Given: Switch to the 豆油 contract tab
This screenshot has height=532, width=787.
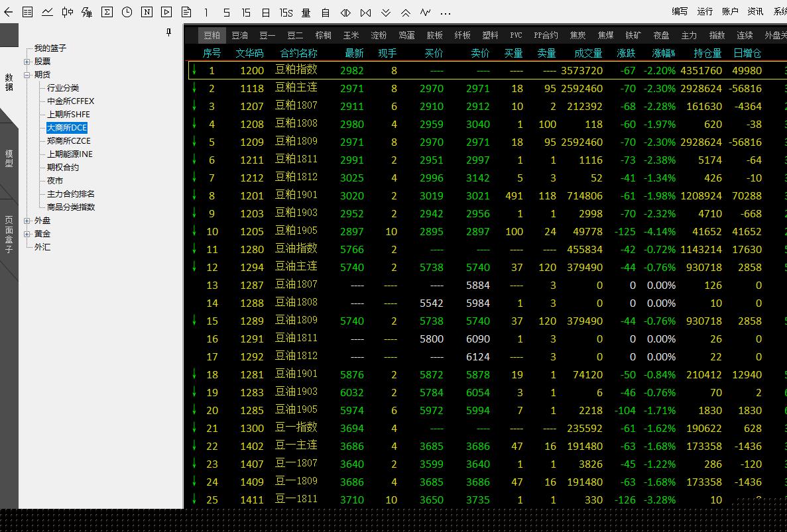Looking at the screenshot, I should point(239,35).
